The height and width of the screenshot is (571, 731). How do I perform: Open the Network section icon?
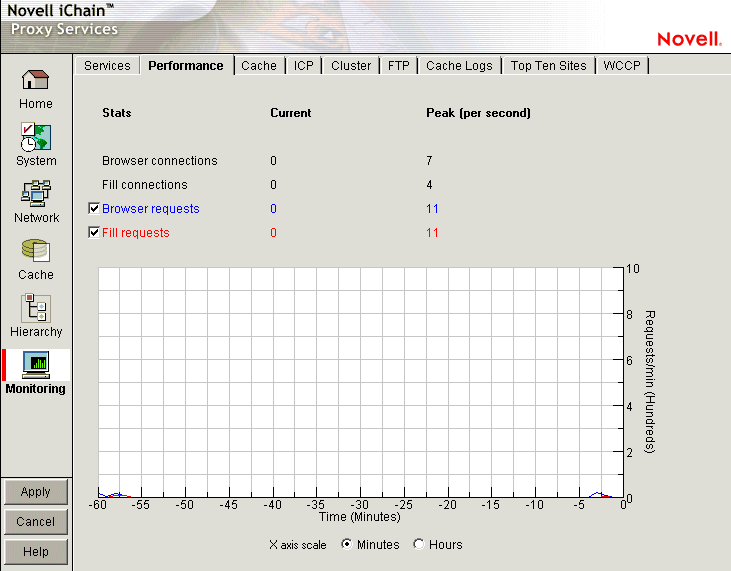(x=35, y=193)
